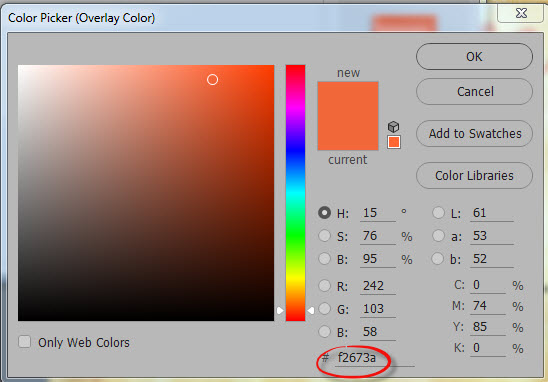
Task: Select the HSB brightness B radio button
Action: click(324, 259)
